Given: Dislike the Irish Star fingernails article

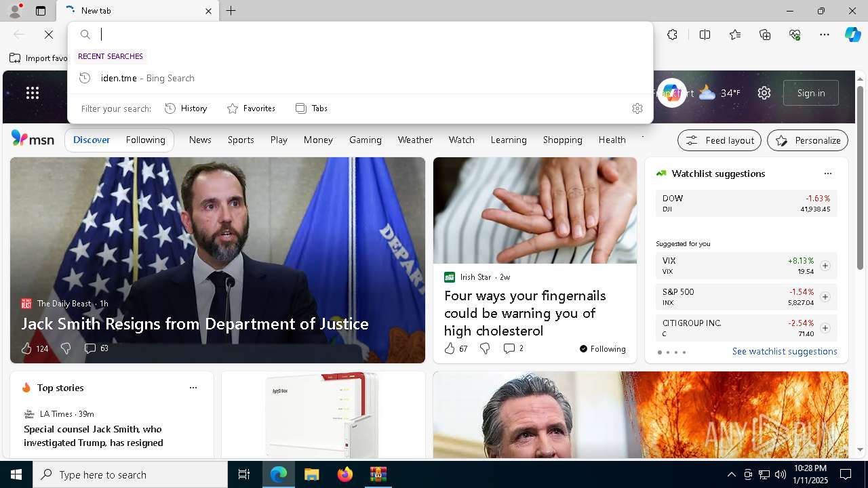Looking at the screenshot, I should 485,348.
